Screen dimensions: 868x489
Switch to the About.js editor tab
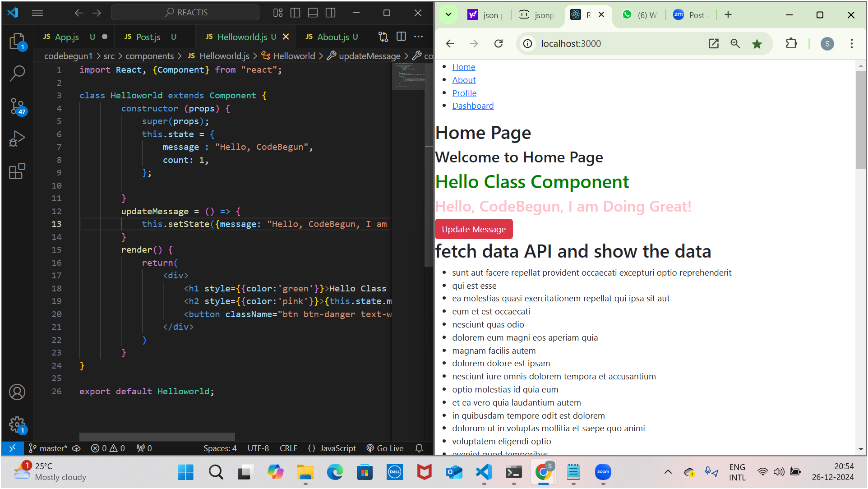point(332,37)
